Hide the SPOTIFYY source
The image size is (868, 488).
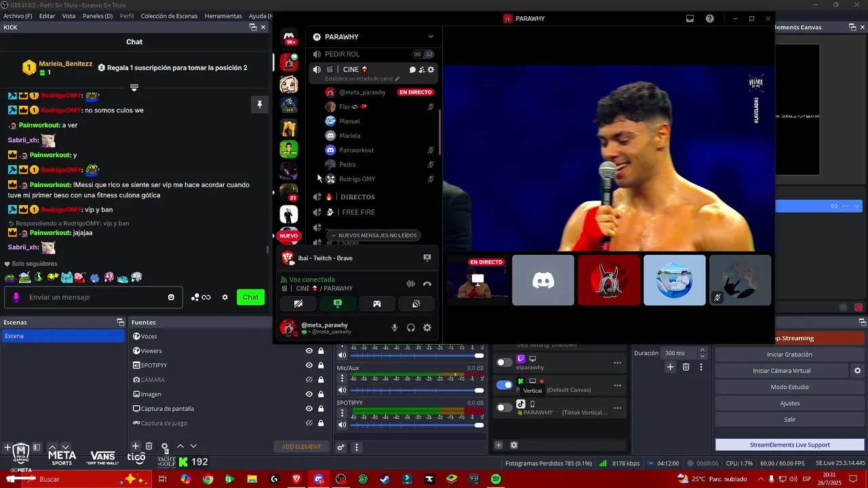(309, 365)
